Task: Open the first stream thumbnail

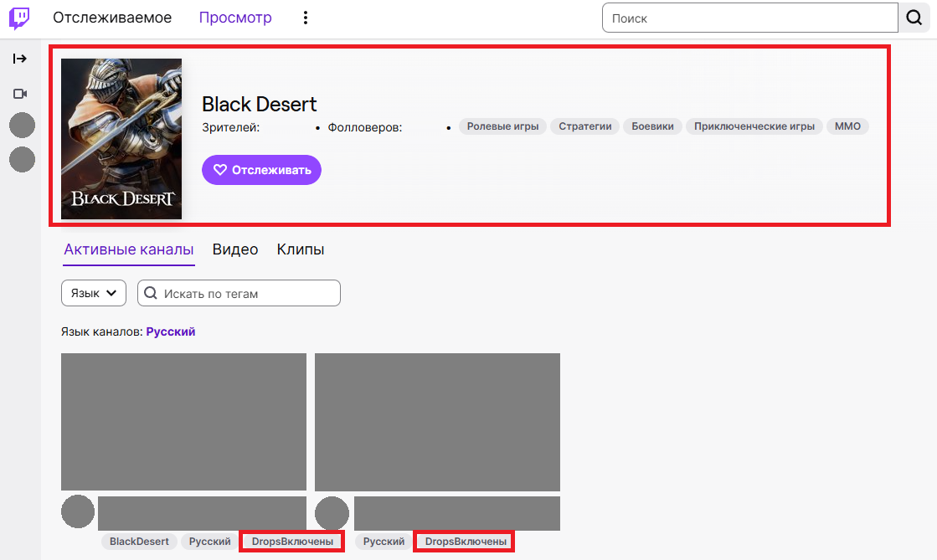Action: [183, 422]
